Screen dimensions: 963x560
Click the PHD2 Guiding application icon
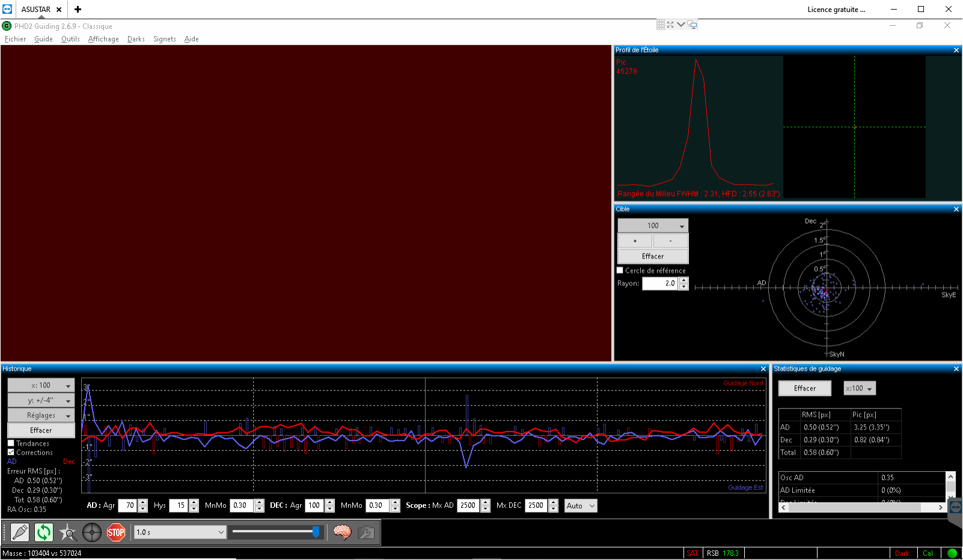7,26
